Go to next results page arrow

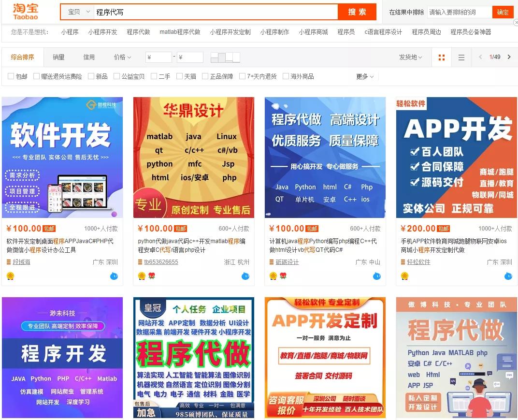(509, 57)
